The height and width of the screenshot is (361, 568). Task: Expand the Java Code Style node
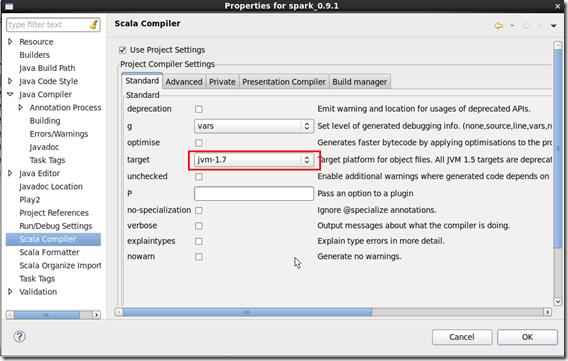pyautogui.click(x=10, y=81)
